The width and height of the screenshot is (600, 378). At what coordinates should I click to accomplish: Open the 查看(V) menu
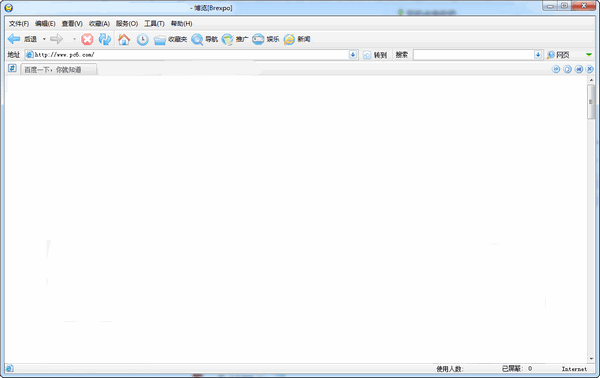[72, 24]
